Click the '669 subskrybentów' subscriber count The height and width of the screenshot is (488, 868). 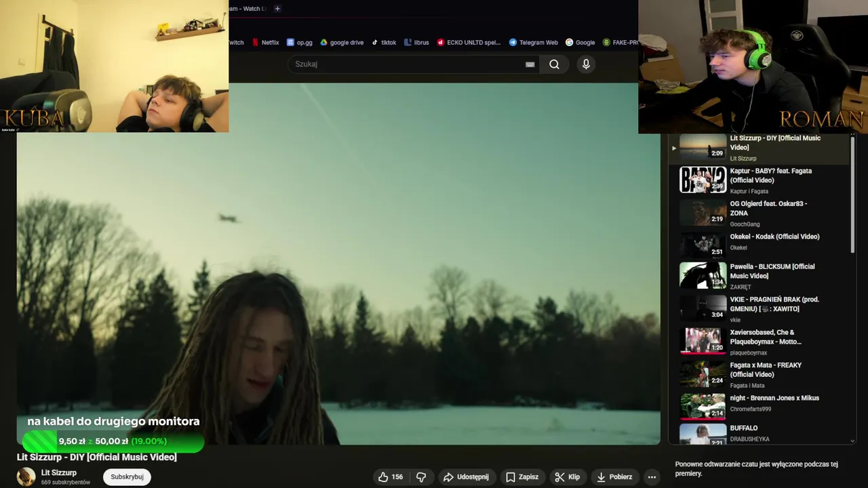(x=66, y=483)
